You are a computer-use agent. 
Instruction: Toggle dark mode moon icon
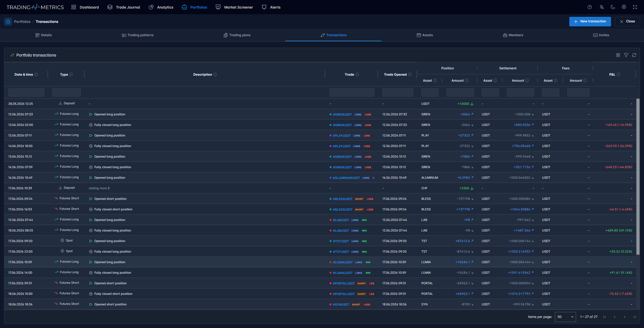(x=613, y=7)
